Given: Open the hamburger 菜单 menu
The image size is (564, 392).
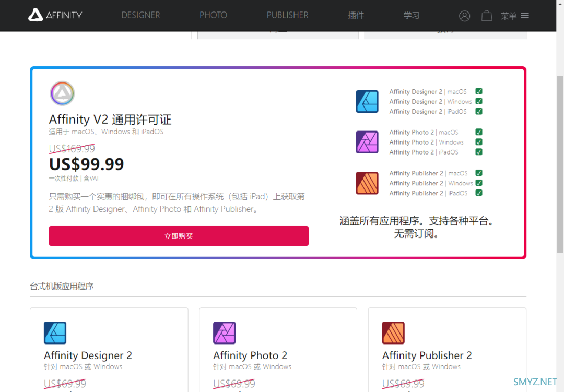Looking at the screenshot, I should [x=515, y=16].
